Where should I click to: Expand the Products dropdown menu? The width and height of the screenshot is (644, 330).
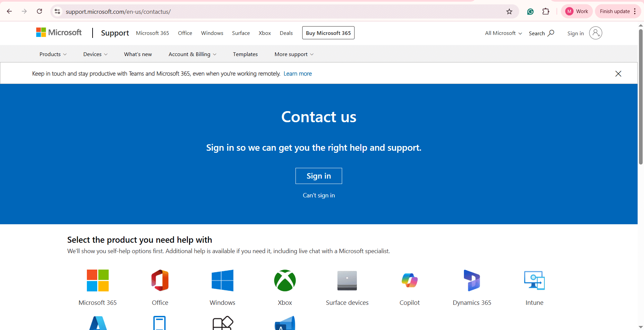(x=53, y=54)
